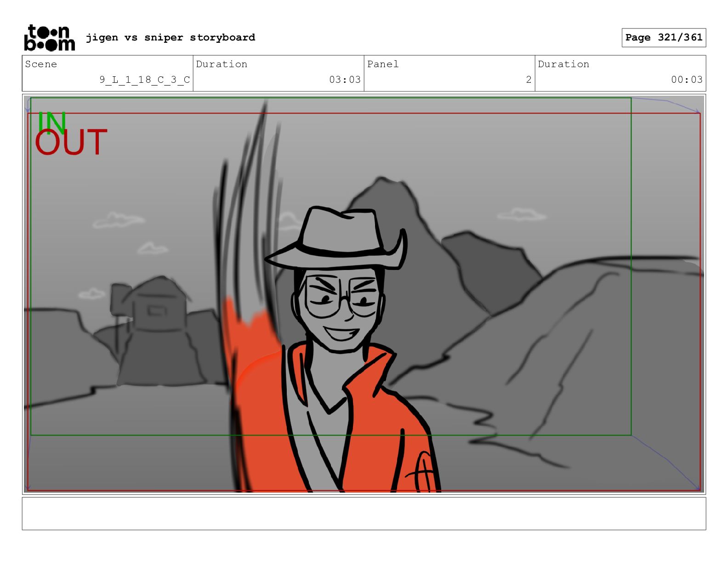Viewport: 728px width, 563px height.
Task: Click the Duration label above 00:03
Action: [563, 64]
